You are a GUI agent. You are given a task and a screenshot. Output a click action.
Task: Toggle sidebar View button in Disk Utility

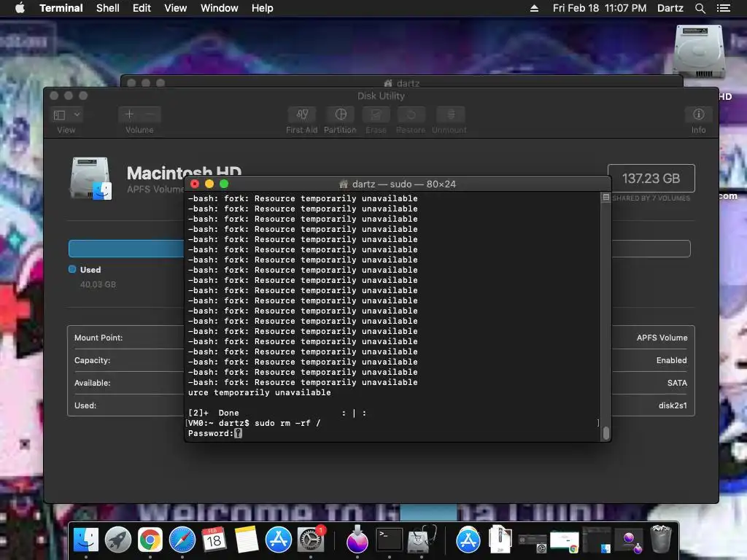click(60, 114)
